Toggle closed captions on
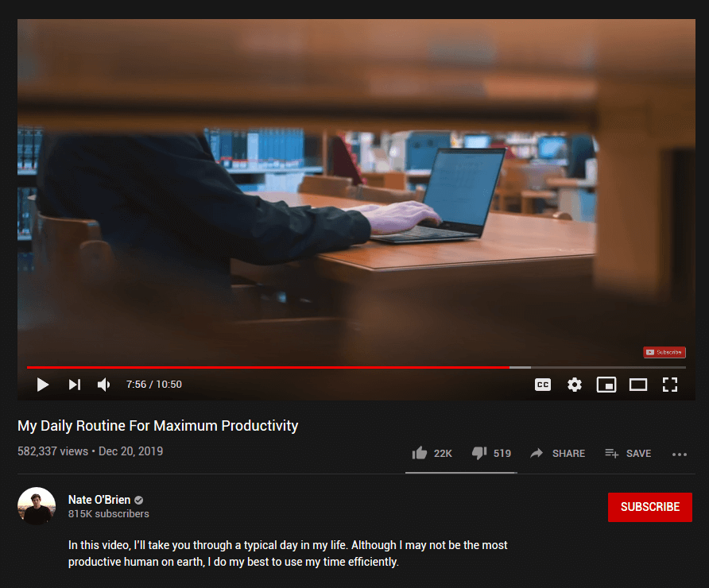Image resolution: width=709 pixels, height=588 pixels. [x=543, y=385]
